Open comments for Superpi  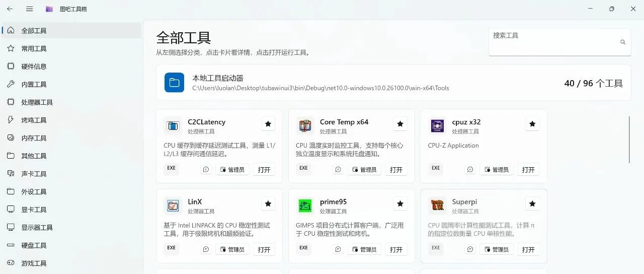[470, 249]
